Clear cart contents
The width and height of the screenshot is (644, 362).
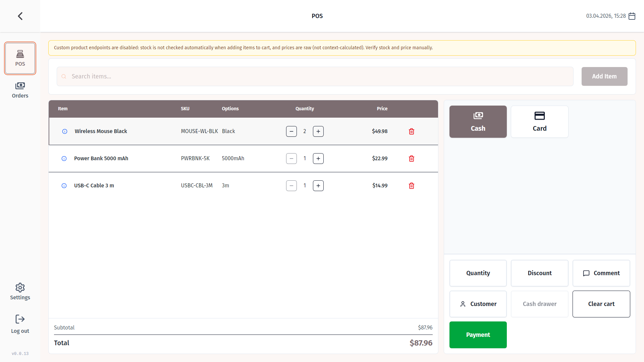[601, 304]
